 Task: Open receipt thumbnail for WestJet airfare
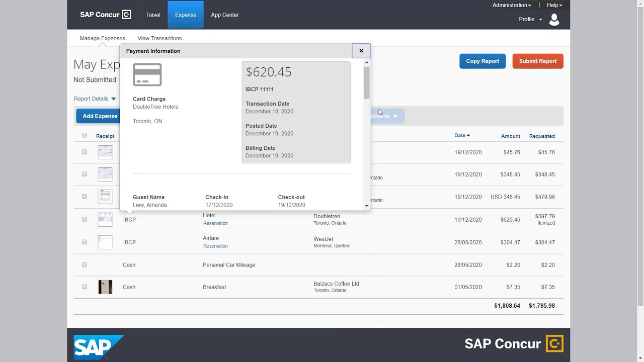(105, 242)
